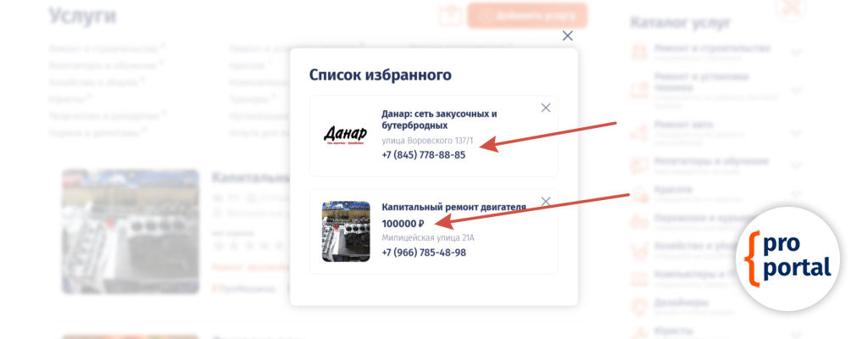This screenshot has width=868, height=339.
Task: Call phone number +7 (966) 785-48-98
Action: [424, 253]
